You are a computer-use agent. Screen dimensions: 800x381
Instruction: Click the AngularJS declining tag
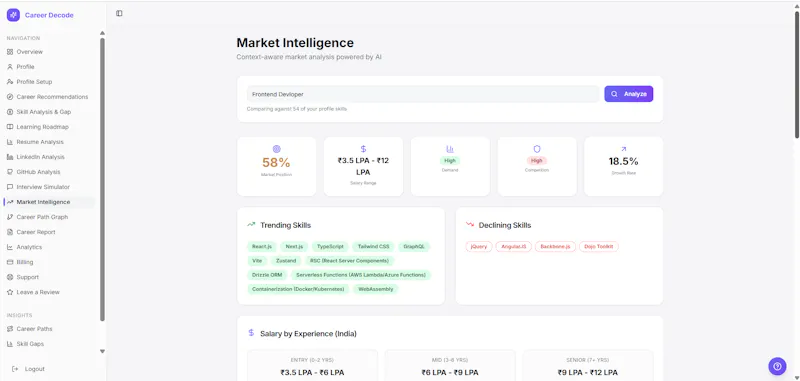tap(513, 246)
